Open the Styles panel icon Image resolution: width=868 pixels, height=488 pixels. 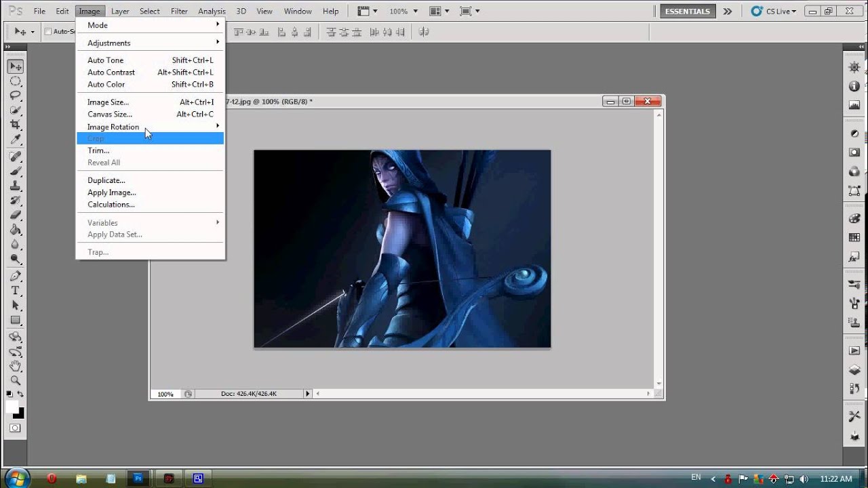(x=854, y=257)
